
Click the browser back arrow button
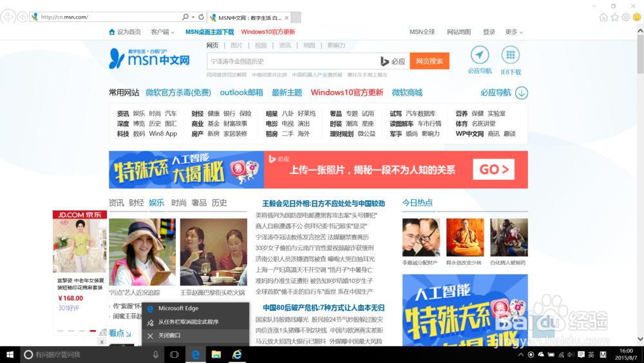click(8, 17)
